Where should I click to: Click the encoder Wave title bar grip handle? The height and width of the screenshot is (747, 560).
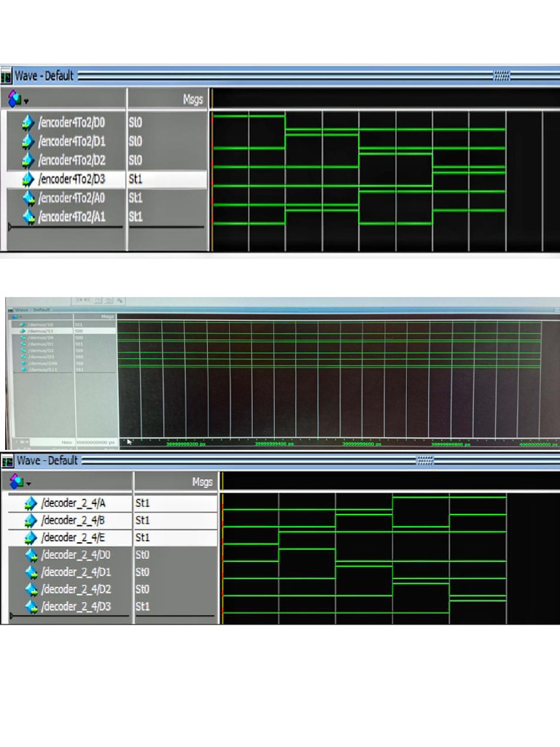click(501, 76)
